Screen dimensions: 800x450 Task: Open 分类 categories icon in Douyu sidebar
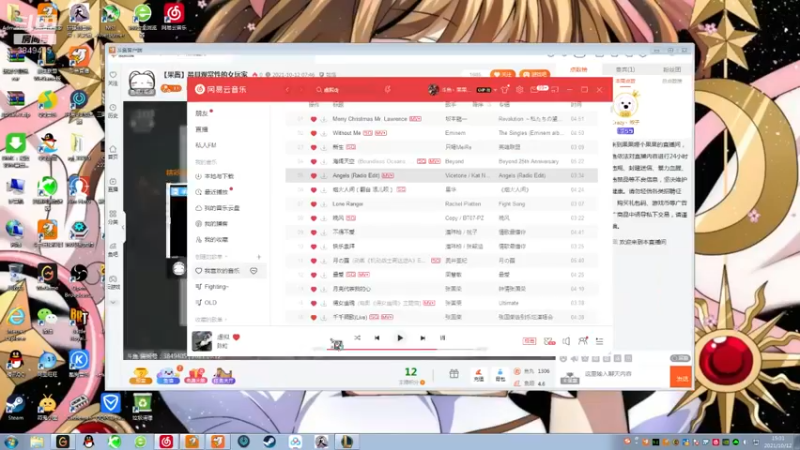pyautogui.click(x=113, y=217)
